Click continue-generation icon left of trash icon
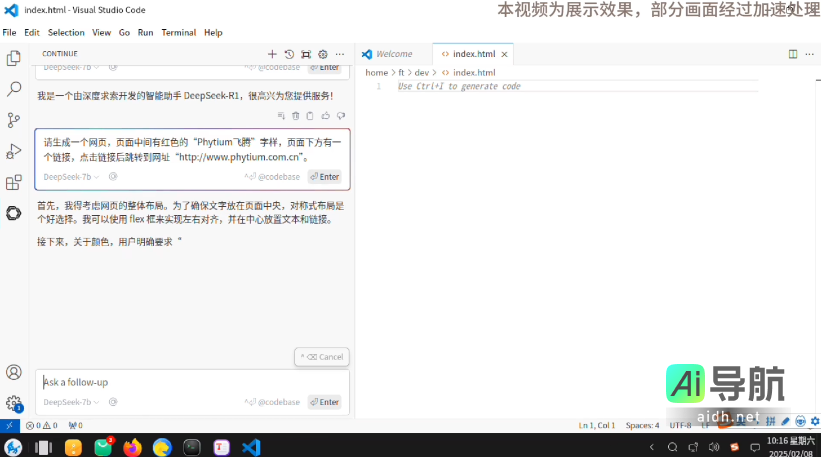 281,116
